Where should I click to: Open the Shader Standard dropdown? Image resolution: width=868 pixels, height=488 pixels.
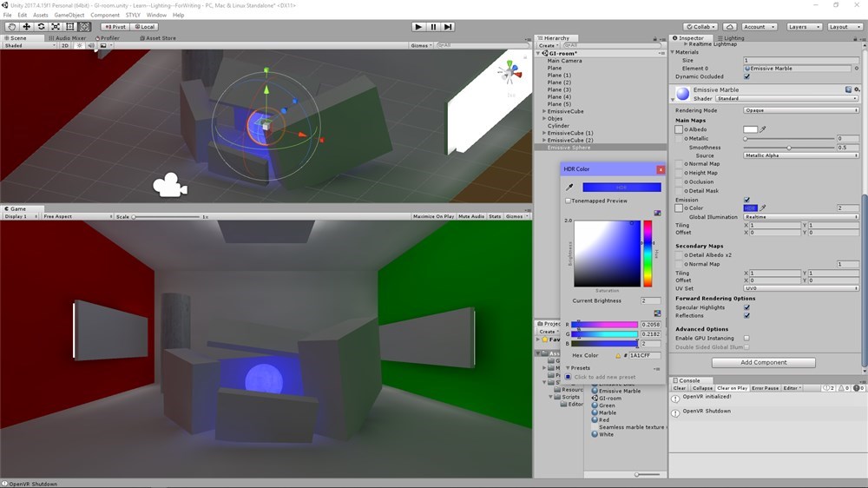(x=786, y=98)
